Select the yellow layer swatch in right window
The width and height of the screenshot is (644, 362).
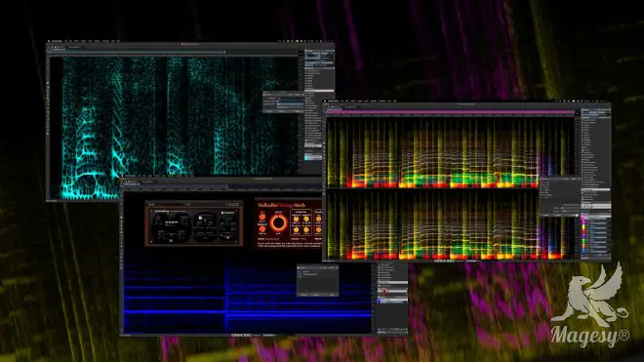[x=584, y=226]
